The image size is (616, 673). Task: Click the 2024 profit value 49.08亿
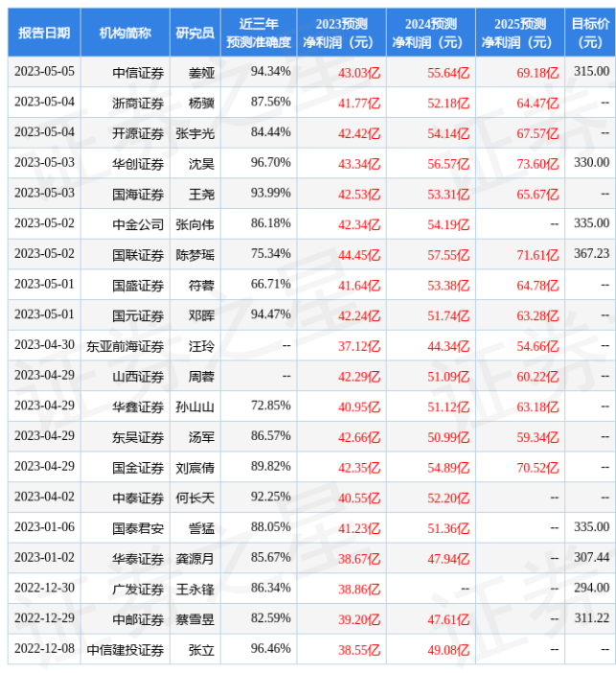coord(448,650)
